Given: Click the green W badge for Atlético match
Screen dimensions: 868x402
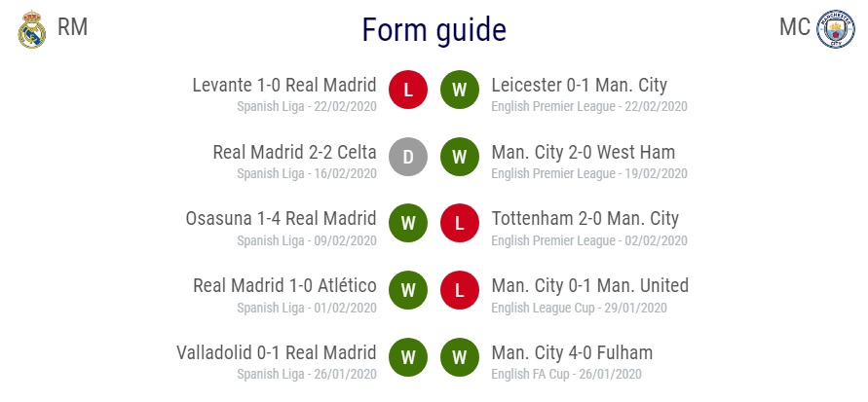Looking at the screenshot, I should (408, 290).
